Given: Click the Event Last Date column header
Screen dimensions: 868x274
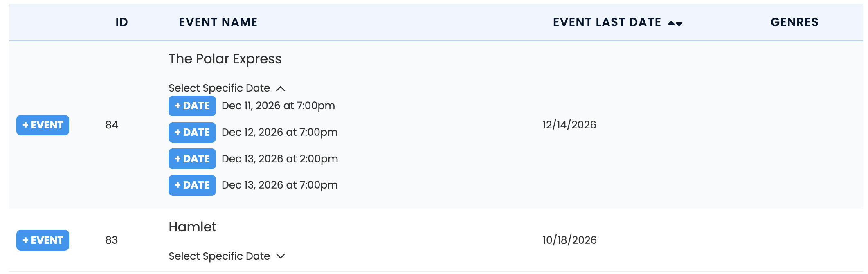Looking at the screenshot, I should pyautogui.click(x=607, y=22).
